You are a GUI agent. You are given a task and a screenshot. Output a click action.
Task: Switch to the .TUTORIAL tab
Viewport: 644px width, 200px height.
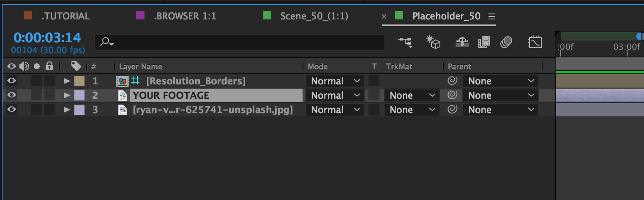(x=65, y=16)
